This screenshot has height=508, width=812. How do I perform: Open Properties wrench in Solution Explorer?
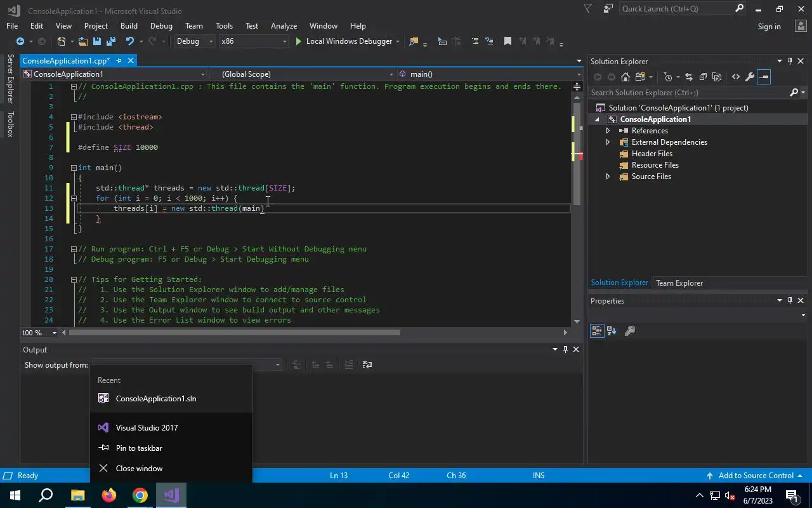750,77
